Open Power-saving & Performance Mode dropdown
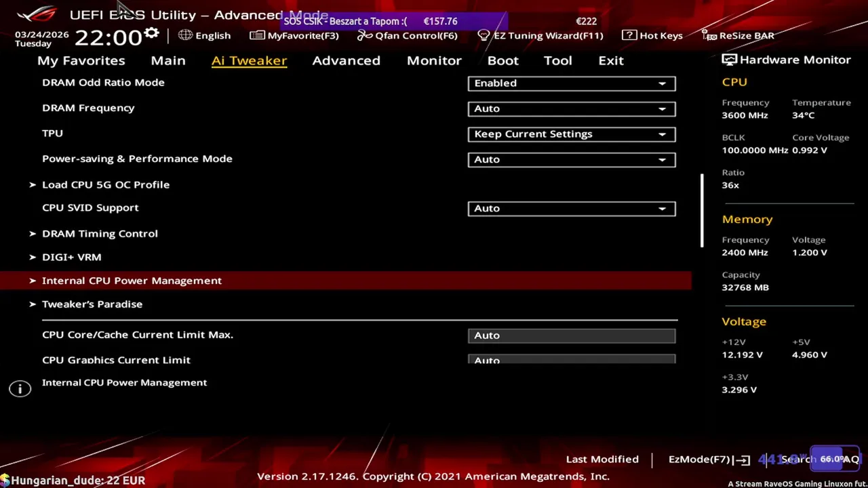Screen dimensions: 868x488 click(572, 159)
